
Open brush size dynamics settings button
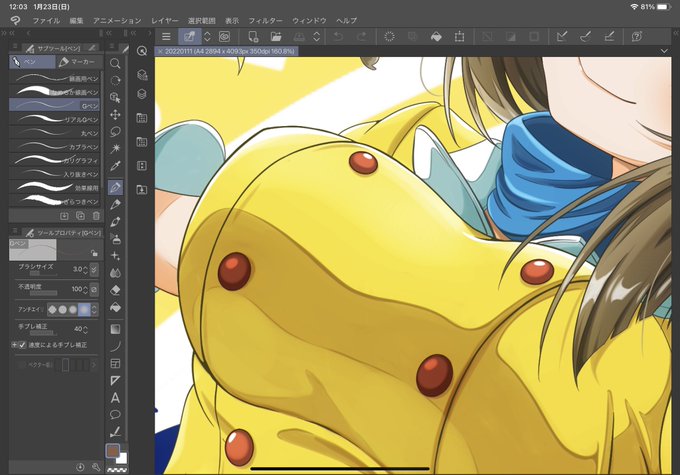point(94,269)
